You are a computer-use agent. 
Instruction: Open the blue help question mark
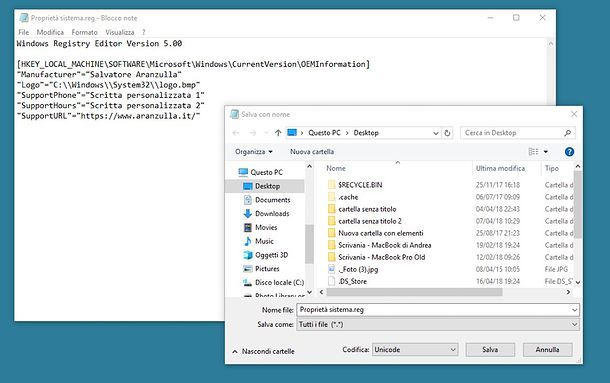tap(569, 151)
